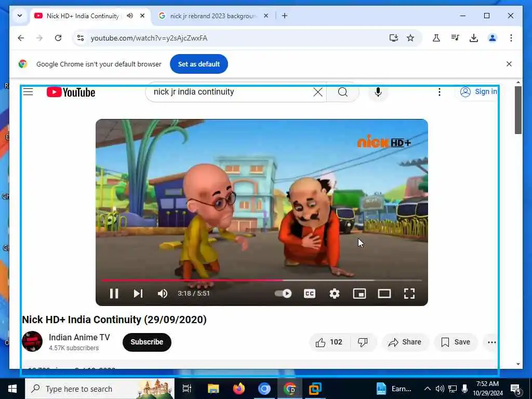Sign in to YouTube

click(478, 92)
